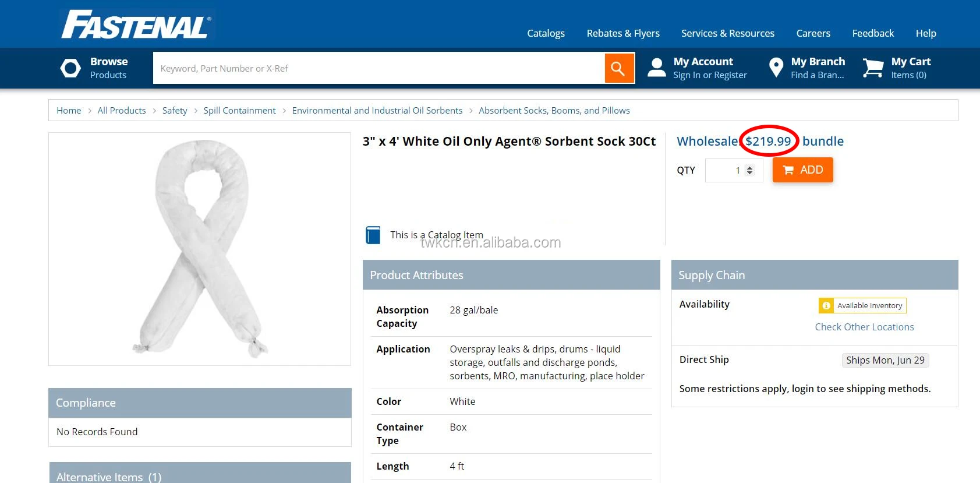
Task: Click the Fastenal logo
Action: [136, 25]
